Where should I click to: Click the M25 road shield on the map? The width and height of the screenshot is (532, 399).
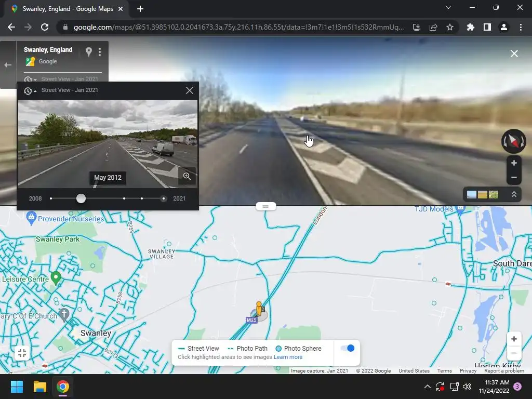pos(251,320)
